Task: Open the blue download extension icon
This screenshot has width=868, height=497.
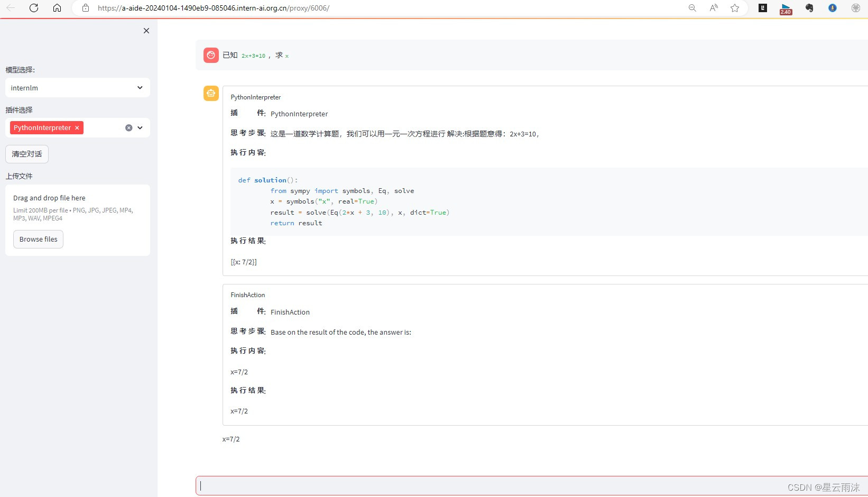Action: coord(833,8)
